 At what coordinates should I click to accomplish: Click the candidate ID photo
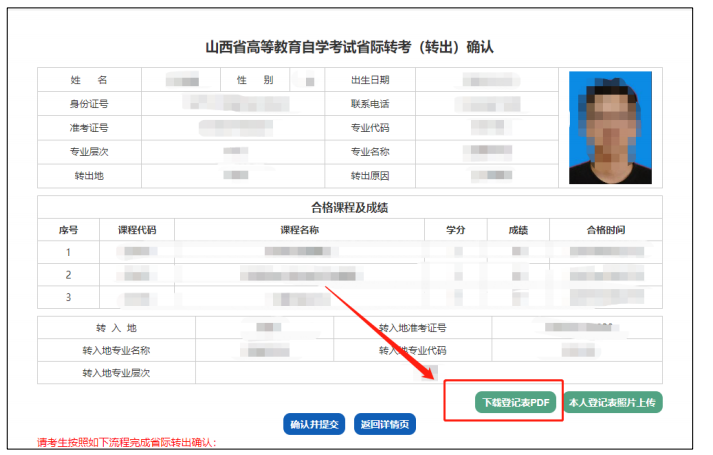coord(610,128)
